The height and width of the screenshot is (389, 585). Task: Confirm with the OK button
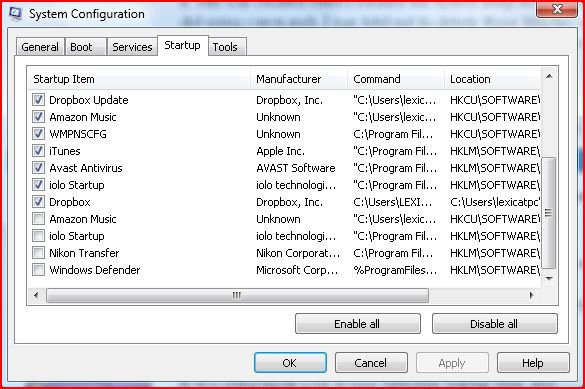coord(290,363)
